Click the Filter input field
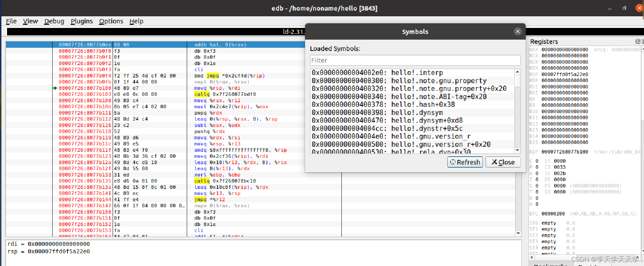 click(x=415, y=60)
